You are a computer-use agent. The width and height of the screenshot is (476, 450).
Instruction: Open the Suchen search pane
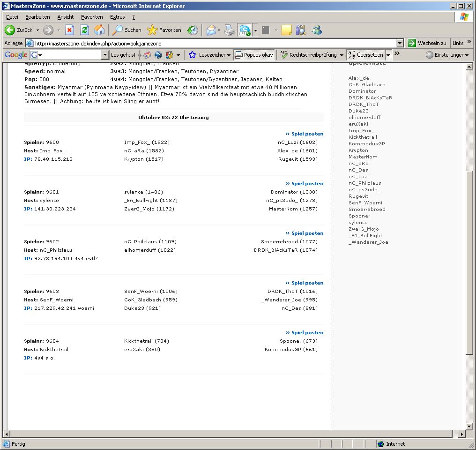coord(126,30)
